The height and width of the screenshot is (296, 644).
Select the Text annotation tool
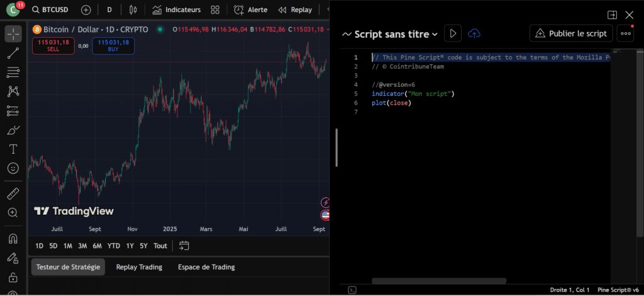(x=13, y=149)
